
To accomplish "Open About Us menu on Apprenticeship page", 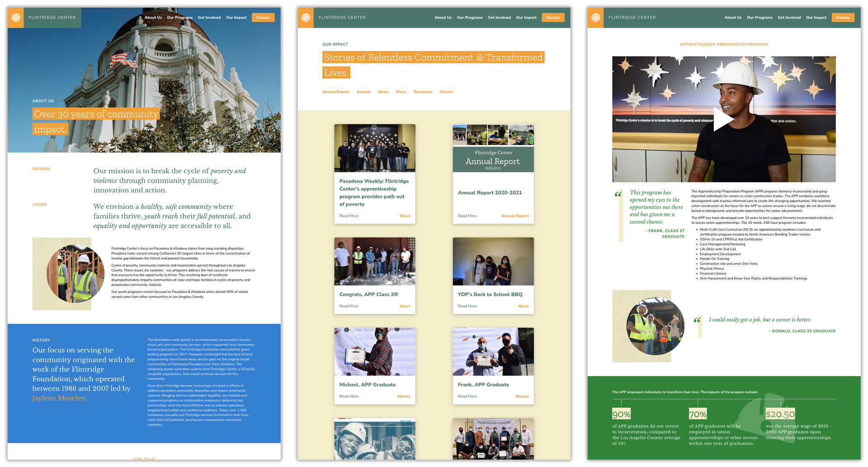I will pyautogui.click(x=733, y=18).
